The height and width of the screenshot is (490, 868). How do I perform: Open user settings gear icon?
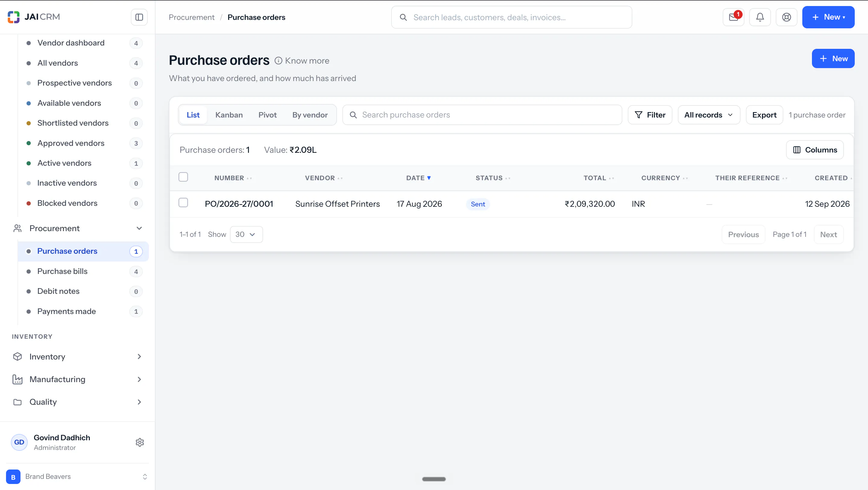140,442
